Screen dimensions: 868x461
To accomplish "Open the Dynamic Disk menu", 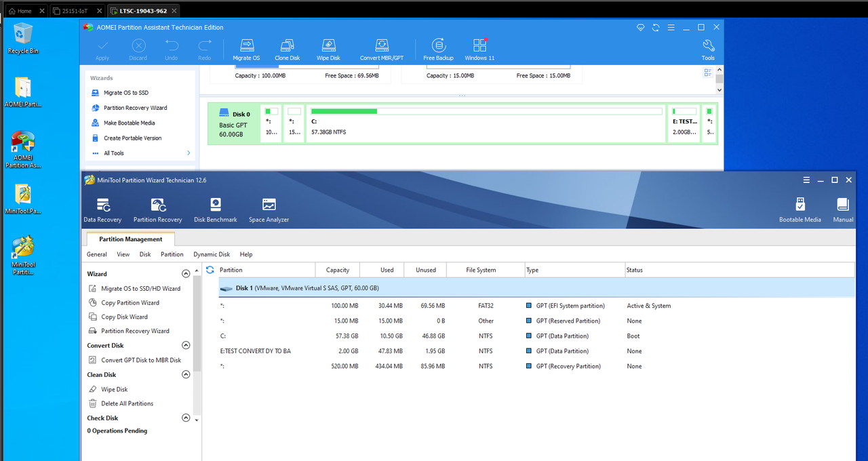I will pos(212,254).
